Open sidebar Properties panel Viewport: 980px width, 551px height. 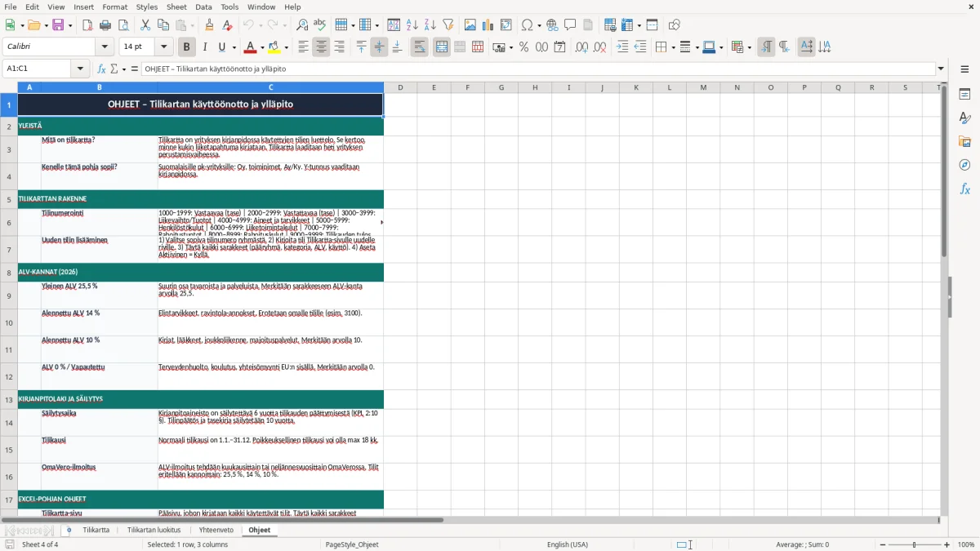(964, 95)
